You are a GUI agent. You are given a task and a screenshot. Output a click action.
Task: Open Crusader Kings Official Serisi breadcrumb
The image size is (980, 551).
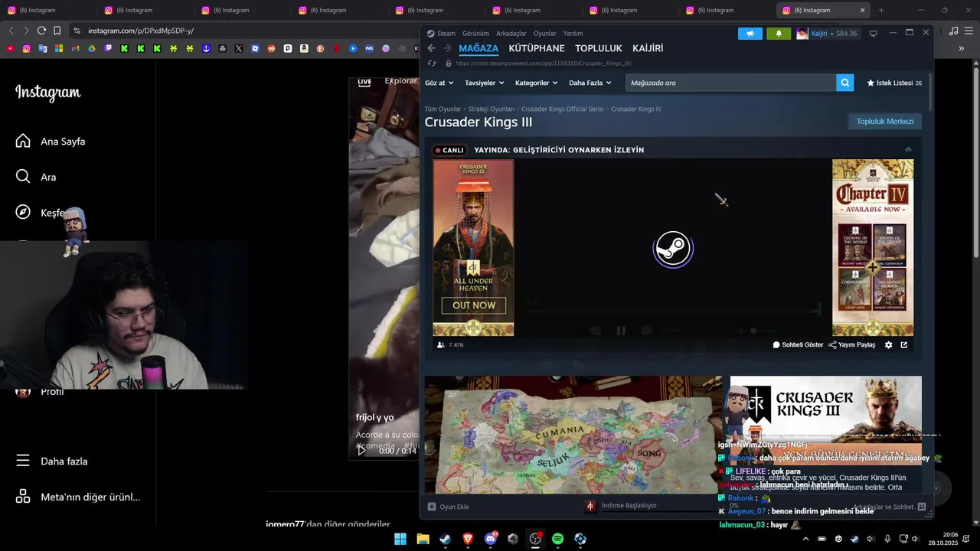click(563, 109)
